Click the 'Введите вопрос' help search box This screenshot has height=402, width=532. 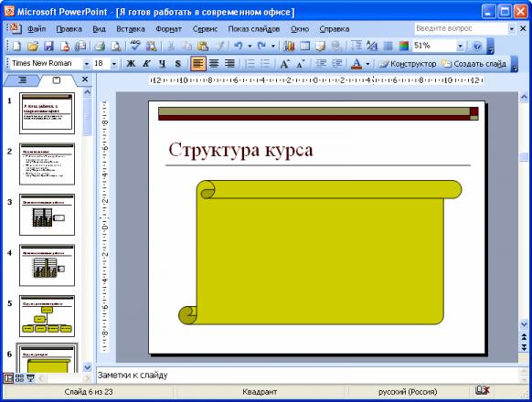(x=461, y=29)
